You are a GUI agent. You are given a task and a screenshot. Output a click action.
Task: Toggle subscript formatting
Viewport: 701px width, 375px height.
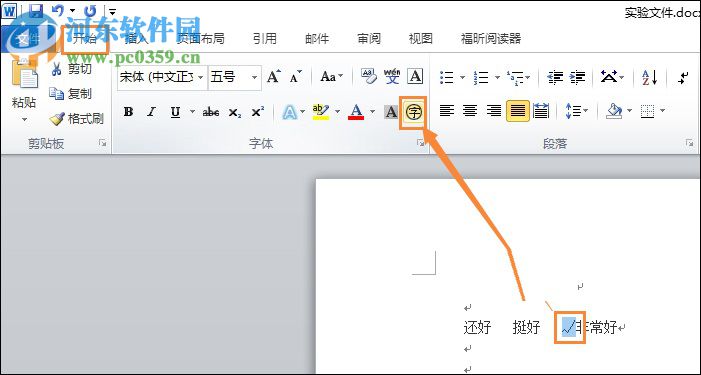(x=235, y=112)
